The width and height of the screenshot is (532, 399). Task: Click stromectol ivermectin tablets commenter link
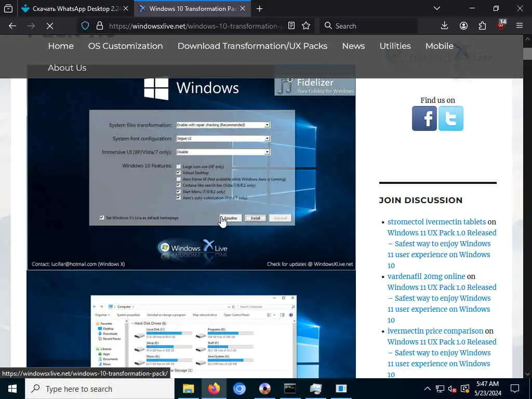pyautogui.click(x=436, y=222)
